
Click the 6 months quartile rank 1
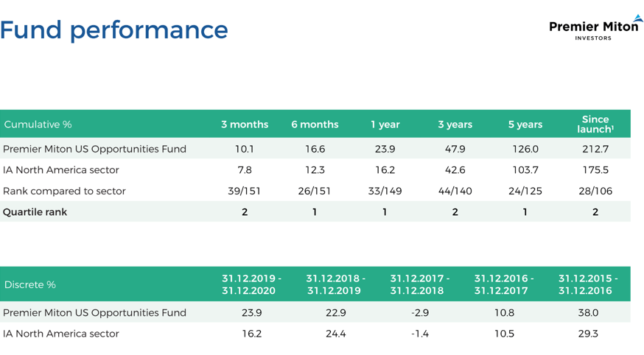click(315, 212)
